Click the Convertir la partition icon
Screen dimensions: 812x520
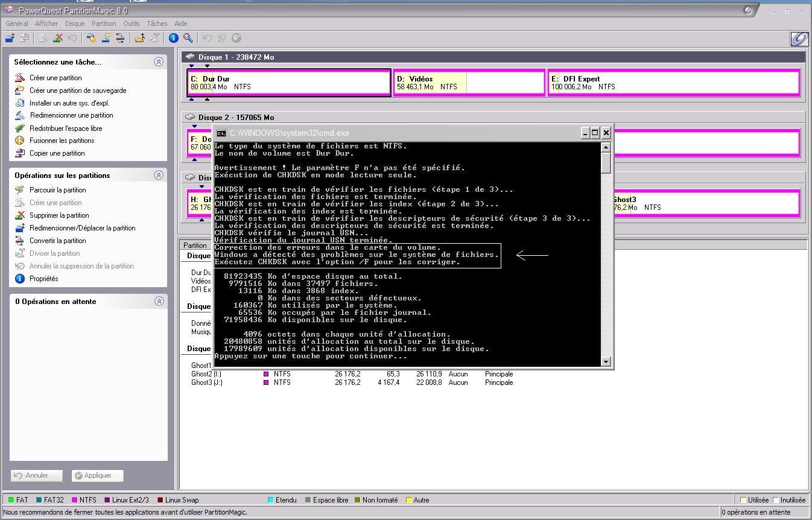(20, 241)
